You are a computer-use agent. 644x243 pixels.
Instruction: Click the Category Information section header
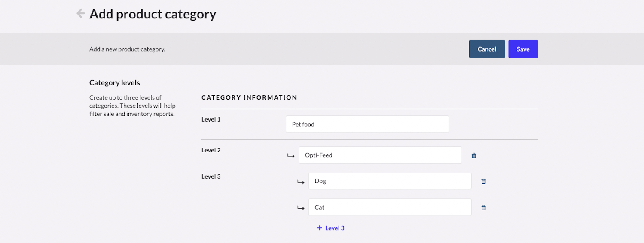249,97
